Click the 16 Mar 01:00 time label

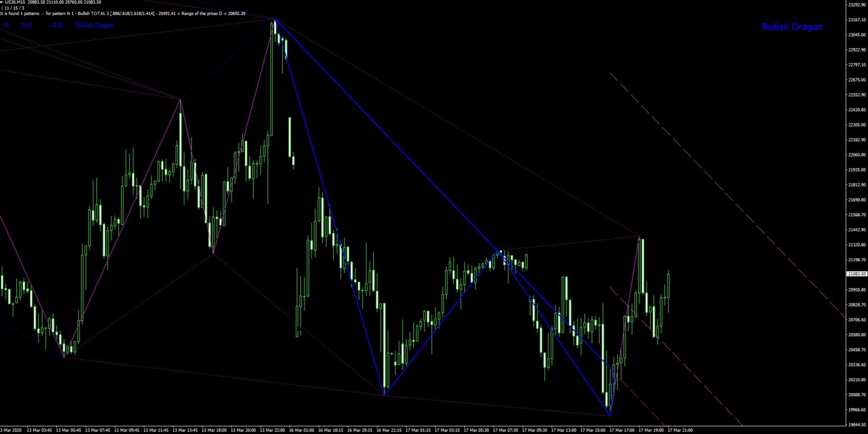(301, 430)
